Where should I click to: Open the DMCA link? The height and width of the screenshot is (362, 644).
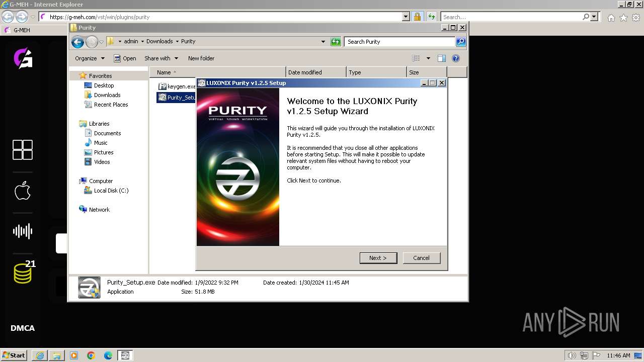(23, 328)
